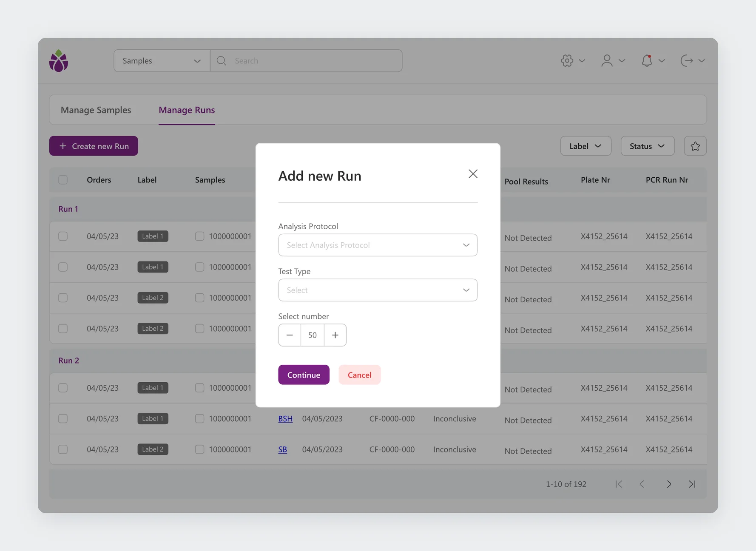Open the notifications bell
Viewport: 756px width, 551px height.
647,61
